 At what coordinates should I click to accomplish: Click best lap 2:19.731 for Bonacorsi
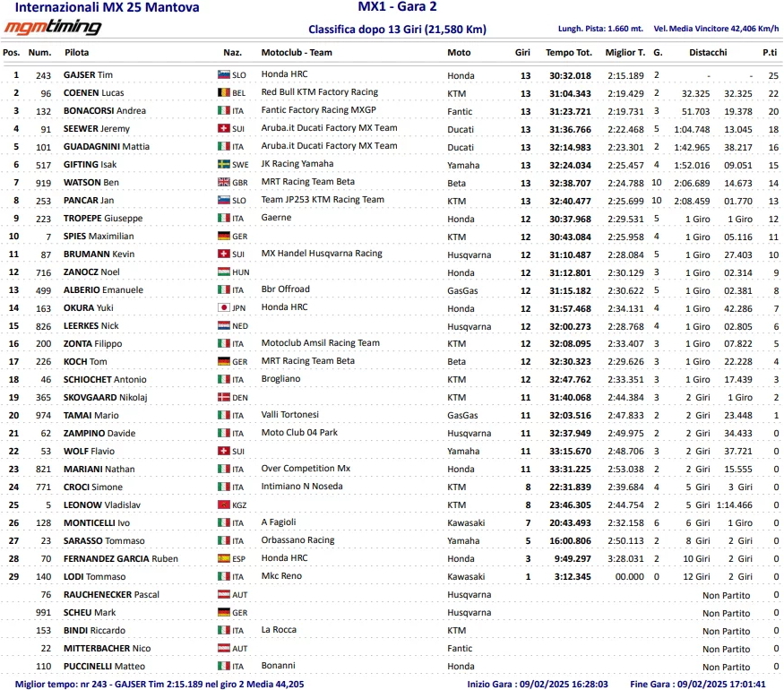pos(625,111)
